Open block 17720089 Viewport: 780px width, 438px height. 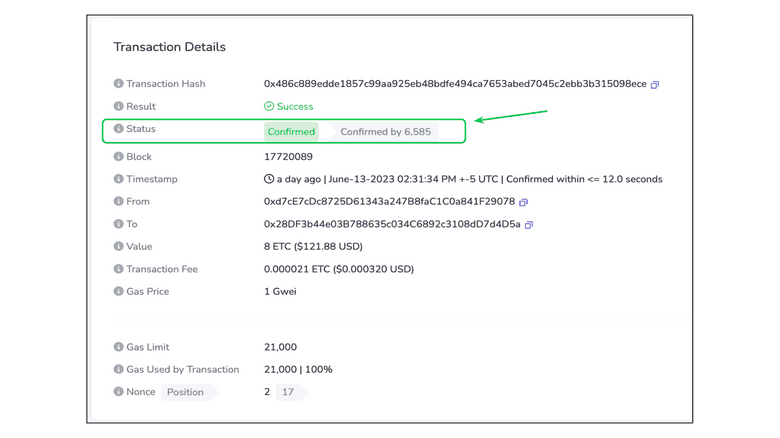[x=288, y=157]
